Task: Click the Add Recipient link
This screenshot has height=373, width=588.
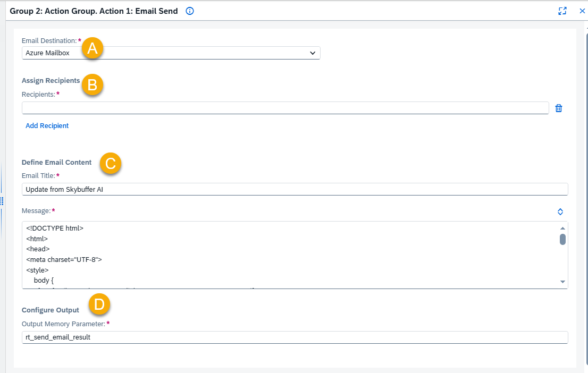Action: click(47, 125)
